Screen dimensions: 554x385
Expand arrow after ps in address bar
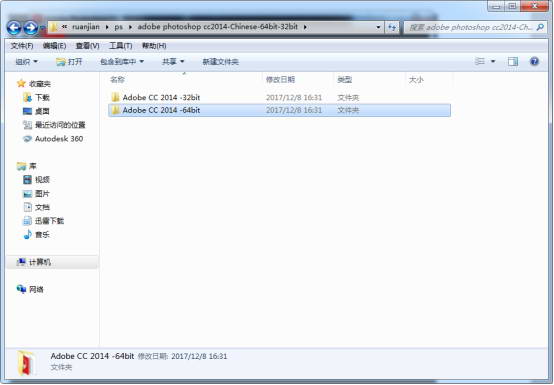point(130,27)
